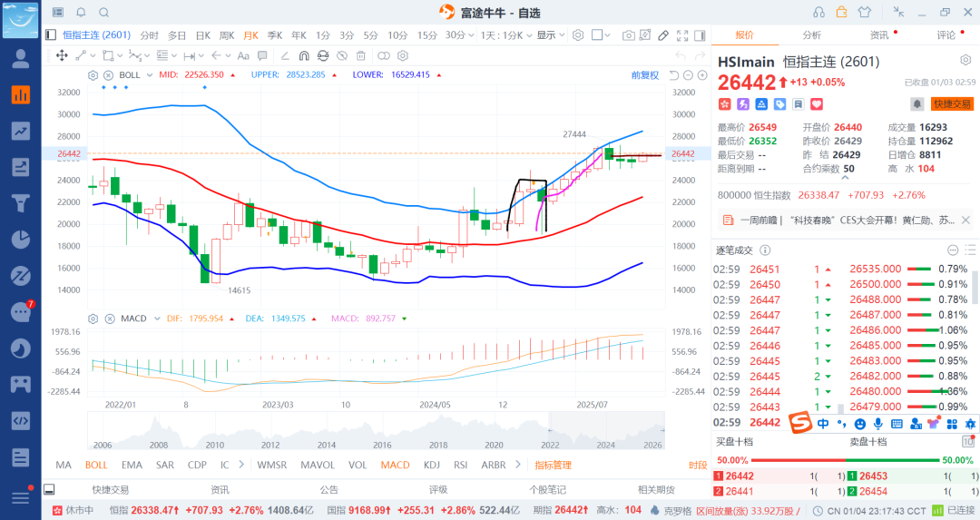Image resolution: width=980 pixels, height=520 pixels.
Task: Select the 日K period tab
Action: [203, 35]
